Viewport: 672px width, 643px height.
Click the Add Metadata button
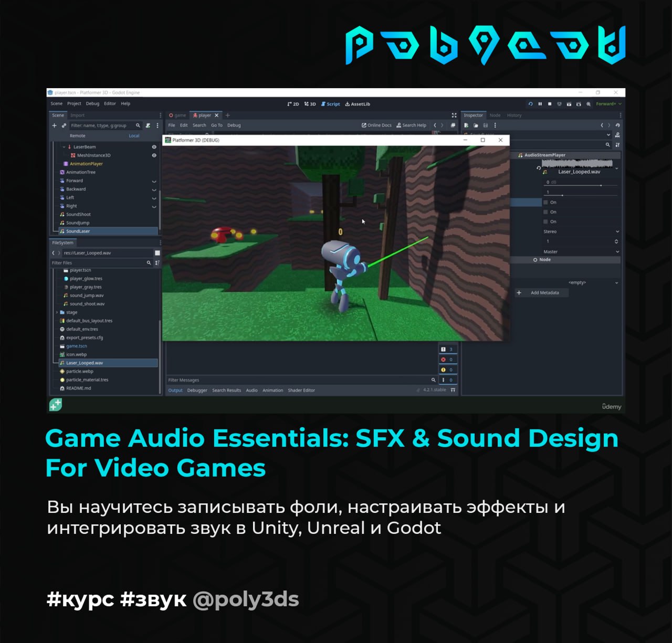(x=541, y=293)
